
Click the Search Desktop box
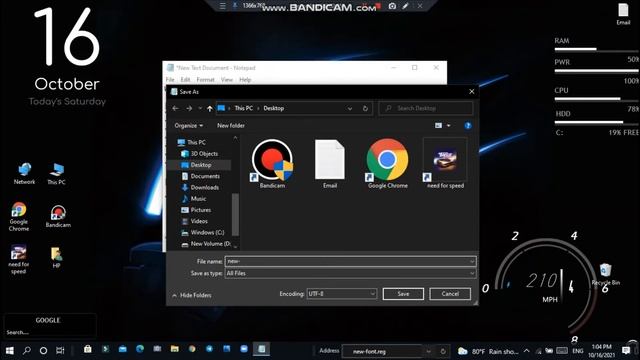pos(426,109)
